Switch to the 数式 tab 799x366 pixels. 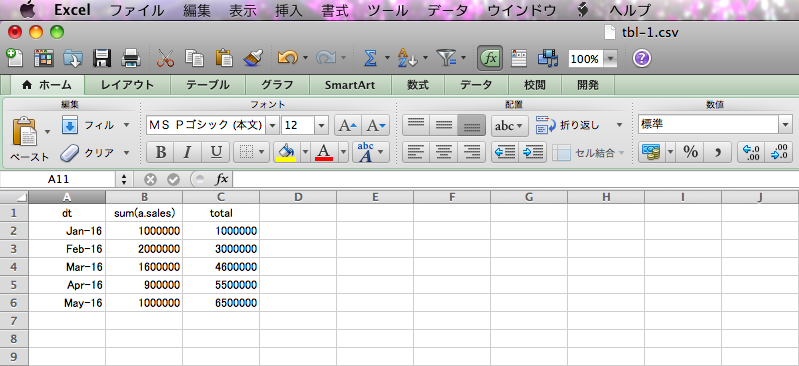418,85
